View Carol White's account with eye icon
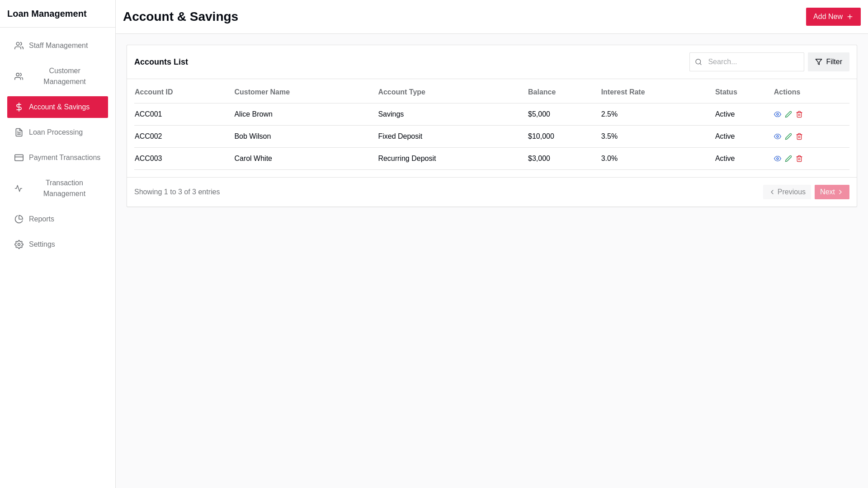The image size is (868, 488). pyautogui.click(x=777, y=159)
